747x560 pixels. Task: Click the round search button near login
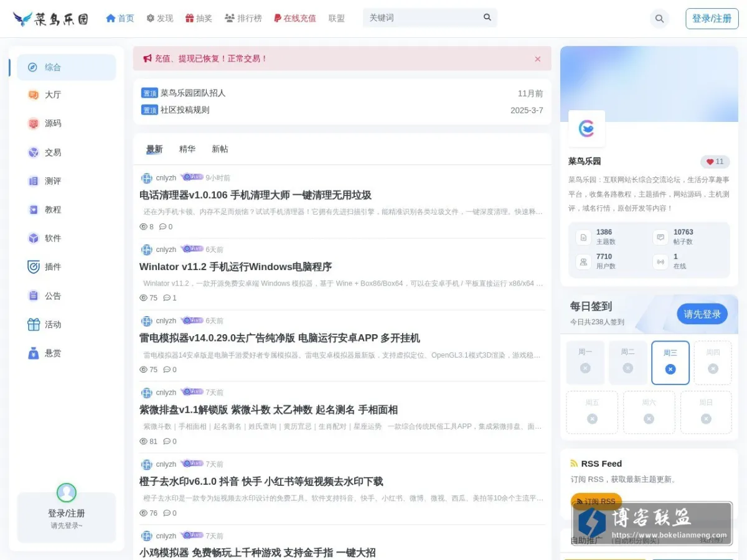pyautogui.click(x=659, y=19)
